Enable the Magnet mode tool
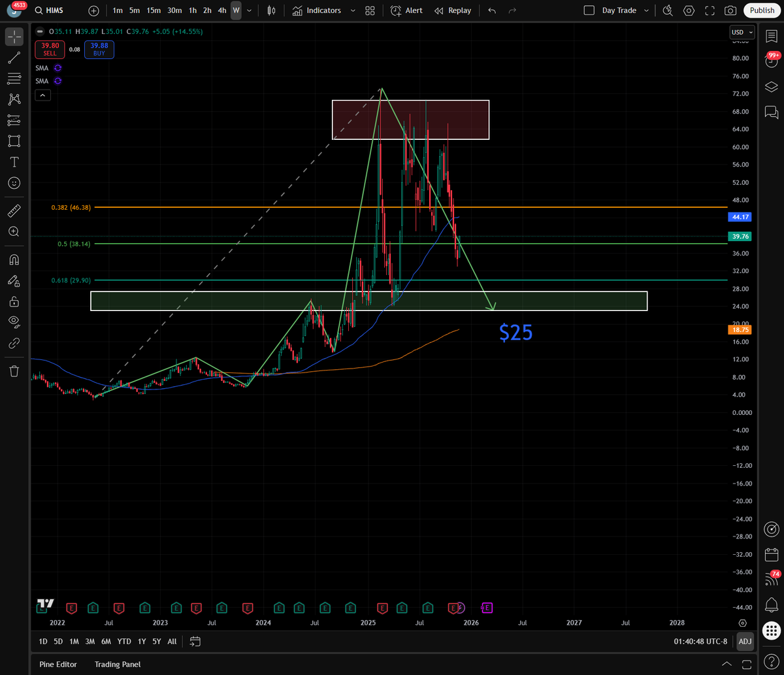This screenshot has width=784, height=675. (x=14, y=259)
